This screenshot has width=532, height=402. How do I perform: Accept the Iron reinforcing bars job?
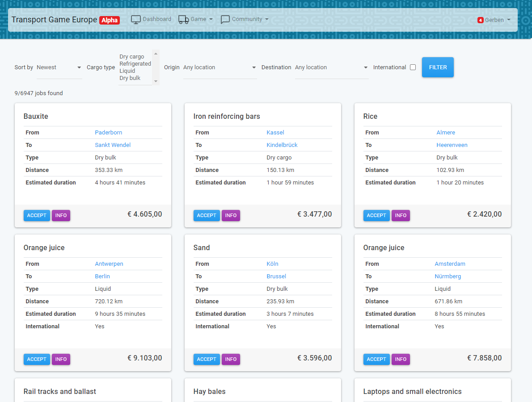coord(207,215)
